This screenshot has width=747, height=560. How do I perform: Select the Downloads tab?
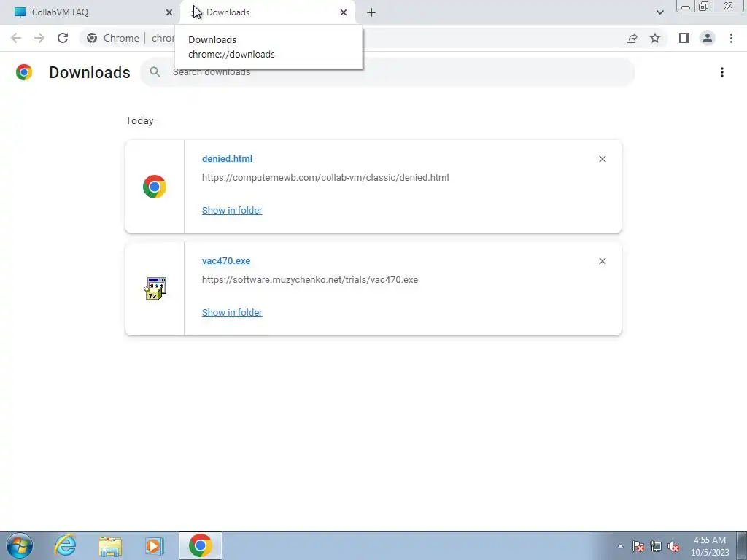(x=267, y=12)
